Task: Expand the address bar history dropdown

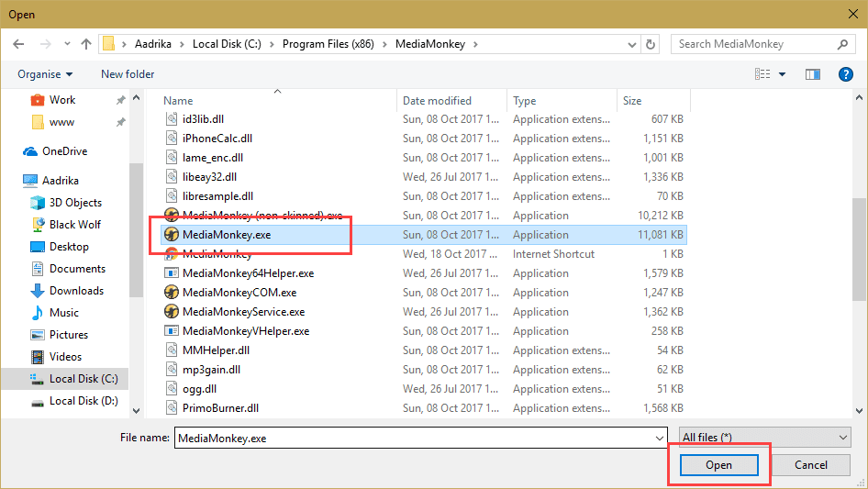Action: coord(631,45)
